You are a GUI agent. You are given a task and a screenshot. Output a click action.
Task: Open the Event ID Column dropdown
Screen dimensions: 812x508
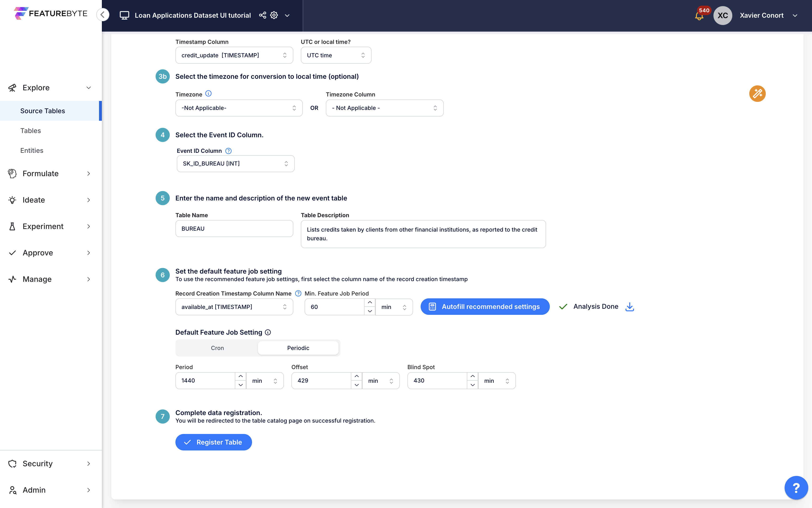(235, 164)
